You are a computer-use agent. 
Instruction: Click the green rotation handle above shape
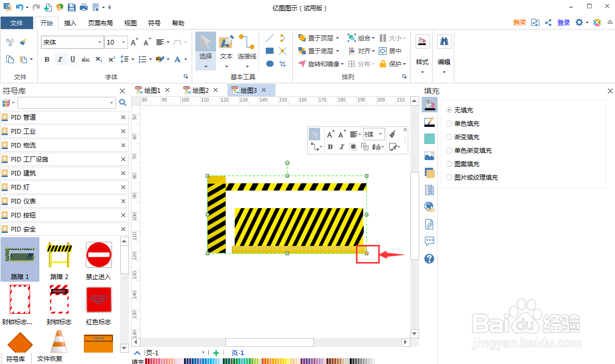click(x=287, y=163)
